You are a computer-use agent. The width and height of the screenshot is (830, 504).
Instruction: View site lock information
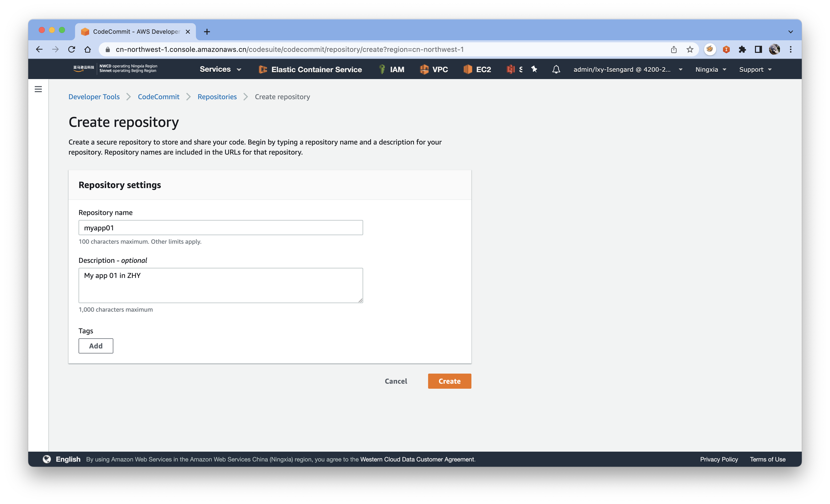(108, 50)
